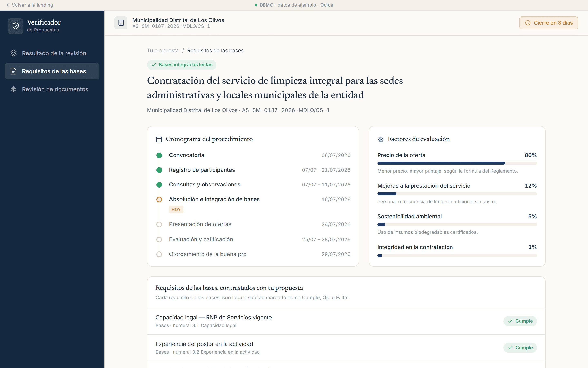Click the empty marker for Otorgamiento de la buena pro
The width and height of the screenshot is (588, 368).
pyautogui.click(x=159, y=254)
